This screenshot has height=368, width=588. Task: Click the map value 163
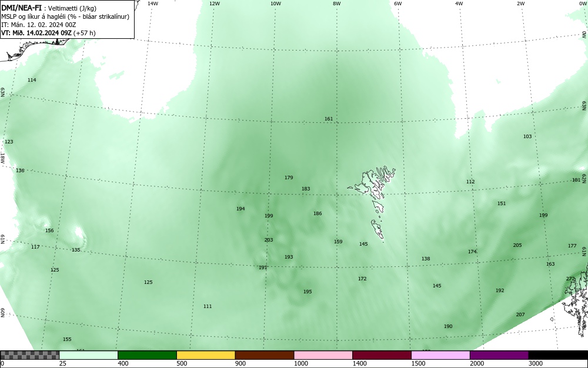550,264
